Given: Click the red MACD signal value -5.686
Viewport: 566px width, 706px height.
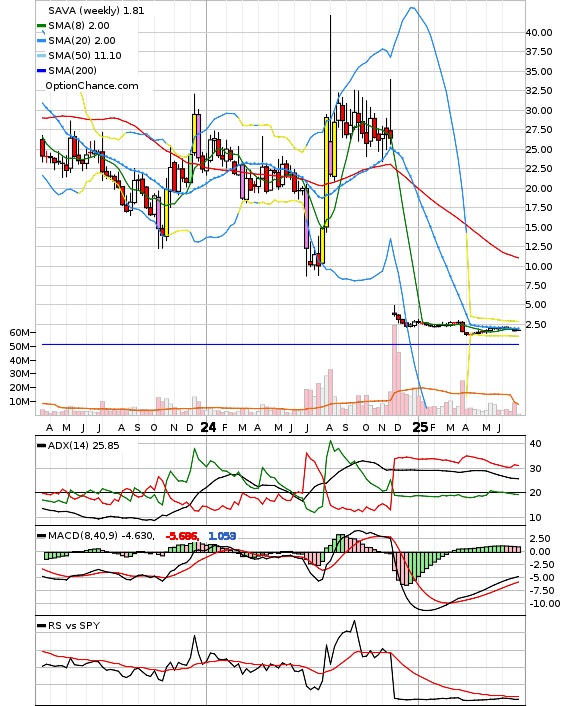Looking at the screenshot, I should tap(182, 536).
